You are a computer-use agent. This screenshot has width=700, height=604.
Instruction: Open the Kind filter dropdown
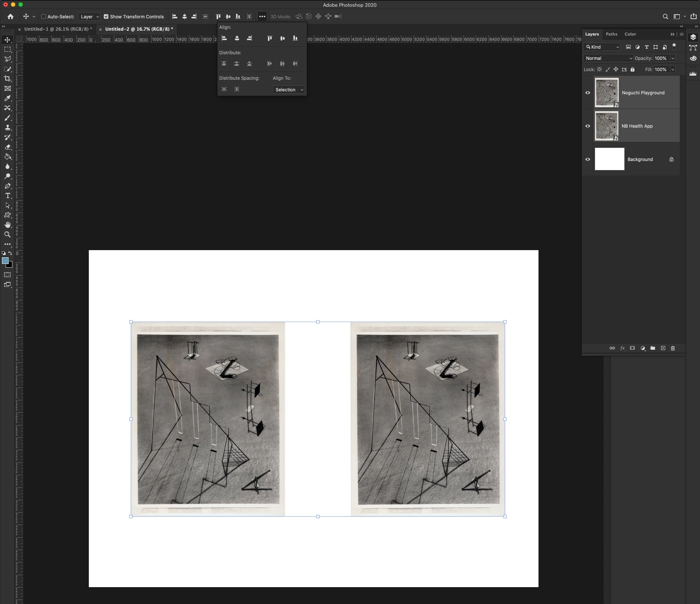tap(602, 47)
